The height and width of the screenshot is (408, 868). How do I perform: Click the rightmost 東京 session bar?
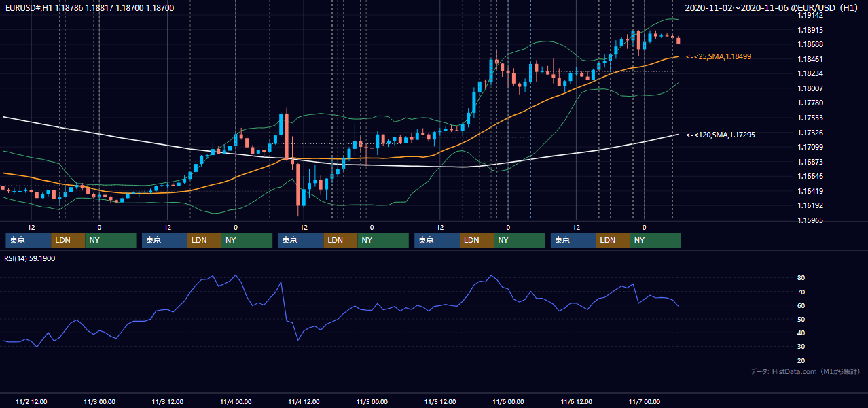[574, 240]
